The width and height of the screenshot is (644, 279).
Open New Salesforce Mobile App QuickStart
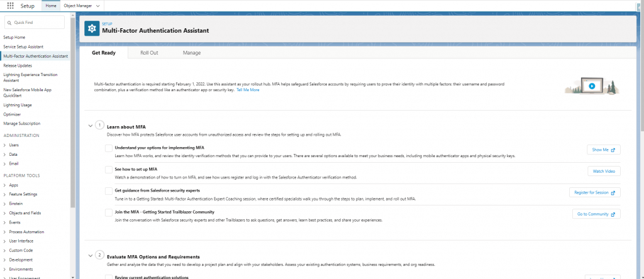click(x=28, y=92)
